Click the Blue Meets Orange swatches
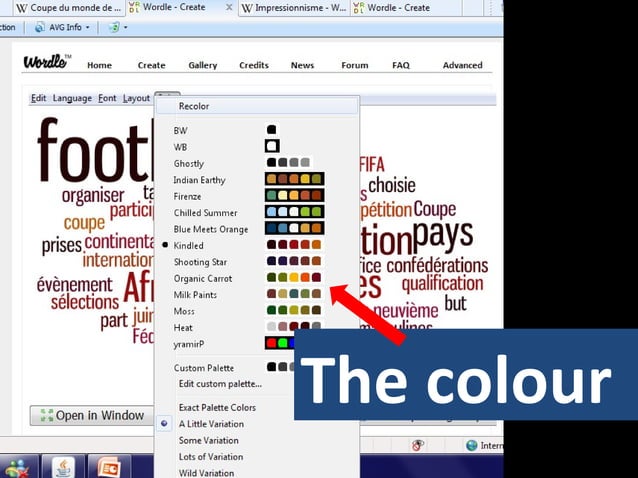 pyautogui.click(x=295, y=228)
